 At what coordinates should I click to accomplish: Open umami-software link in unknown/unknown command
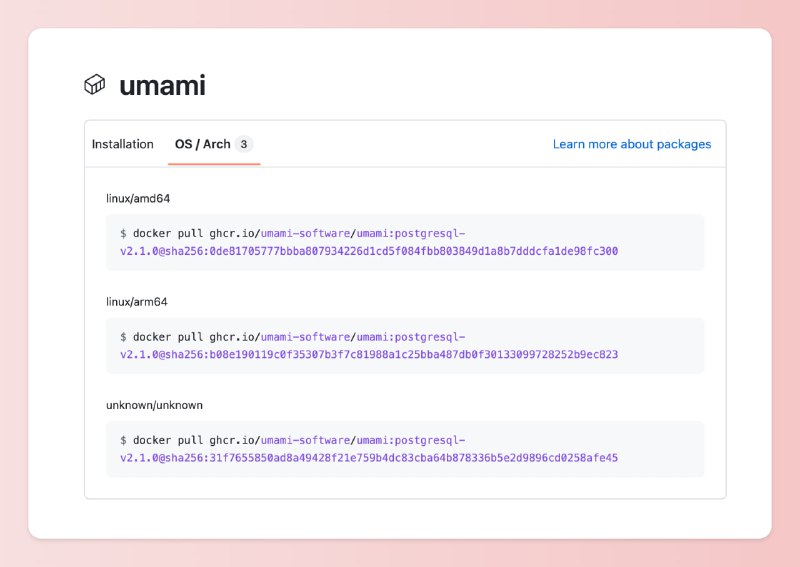pyautogui.click(x=306, y=440)
